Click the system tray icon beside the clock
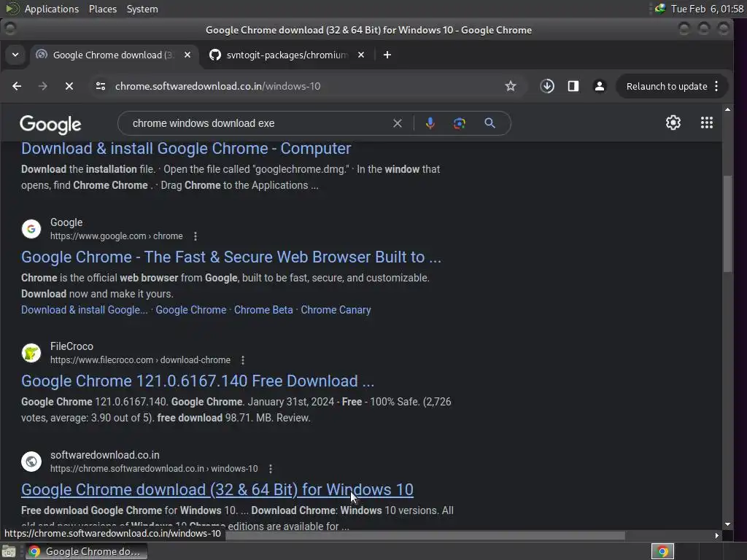Image resolution: width=747 pixels, height=560 pixels. (x=660, y=9)
